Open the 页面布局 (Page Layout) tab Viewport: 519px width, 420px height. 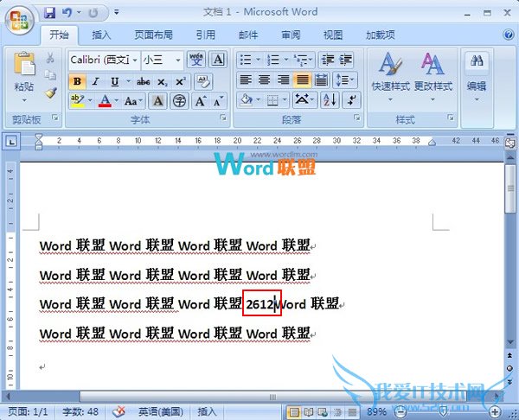(x=154, y=35)
